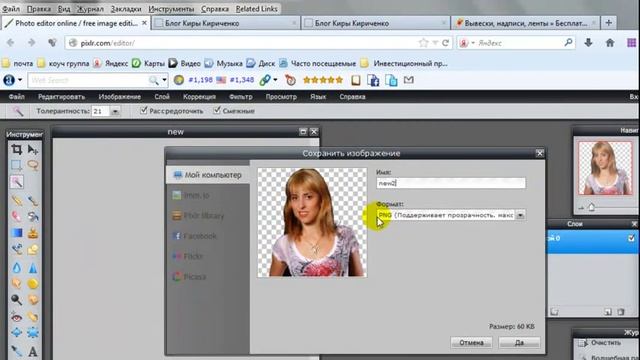Click the Да button

tap(519, 342)
